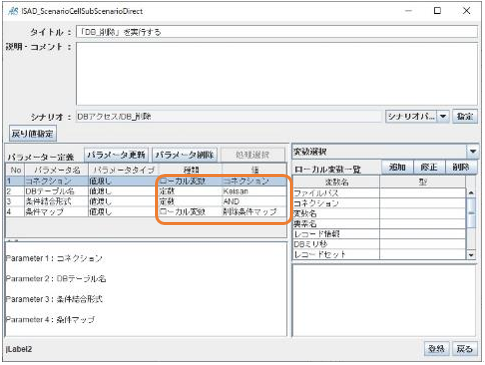
Task: Select parameter row 2 DBテーブル名 cell
Action: [56, 191]
